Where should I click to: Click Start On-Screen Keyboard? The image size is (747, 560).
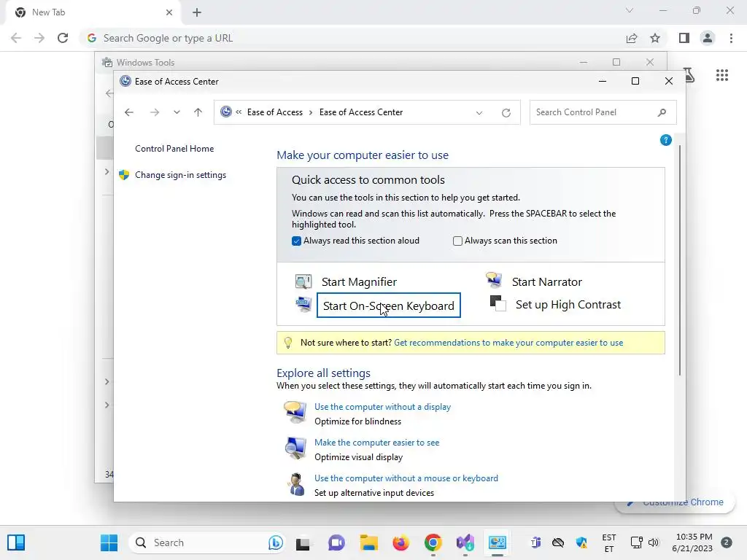[389, 306]
